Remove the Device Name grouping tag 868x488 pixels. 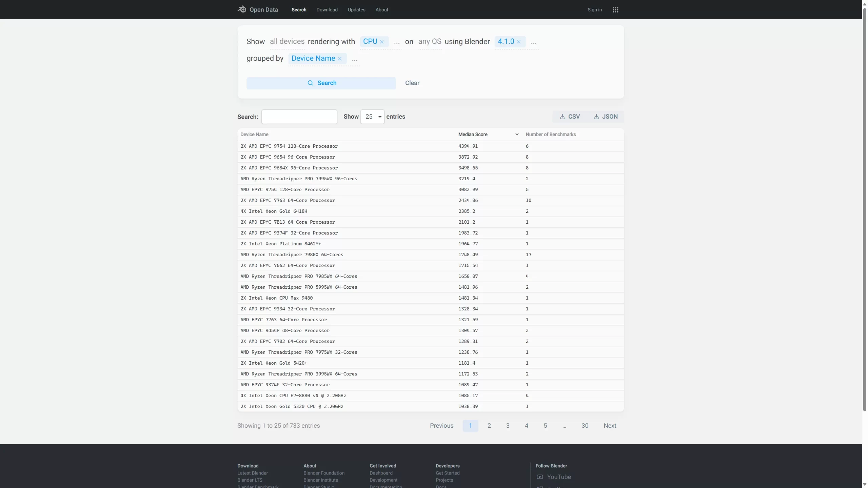coord(339,59)
